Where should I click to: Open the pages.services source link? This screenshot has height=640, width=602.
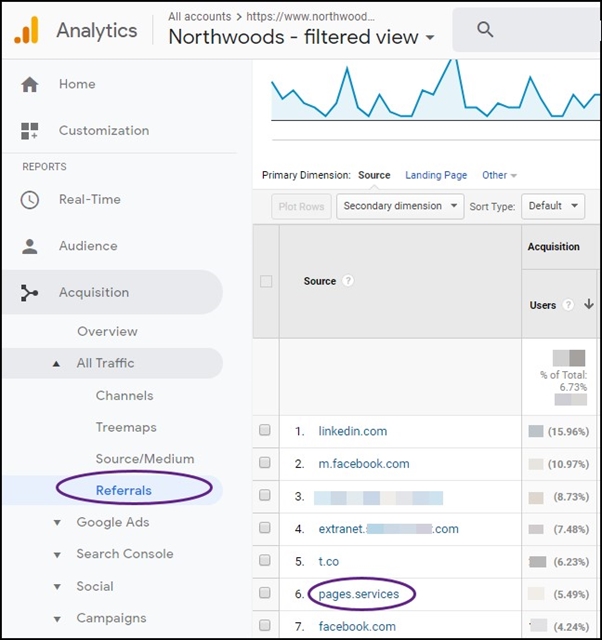(359, 594)
